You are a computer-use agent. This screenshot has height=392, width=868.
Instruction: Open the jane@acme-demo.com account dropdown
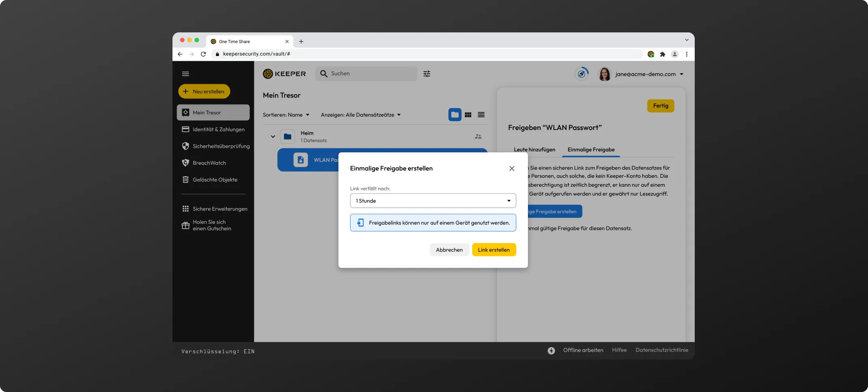coord(649,74)
